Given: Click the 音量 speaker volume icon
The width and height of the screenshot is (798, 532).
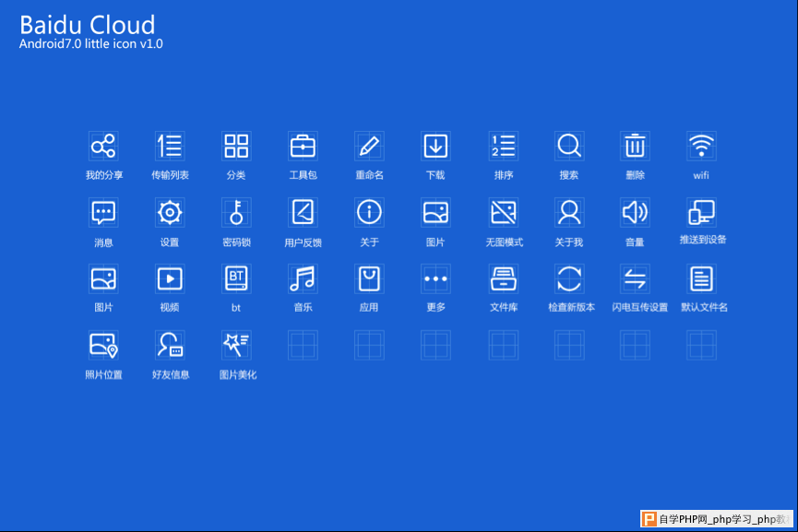Looking at the screenshot, I should pyautogui.click(x=635, y=213).
